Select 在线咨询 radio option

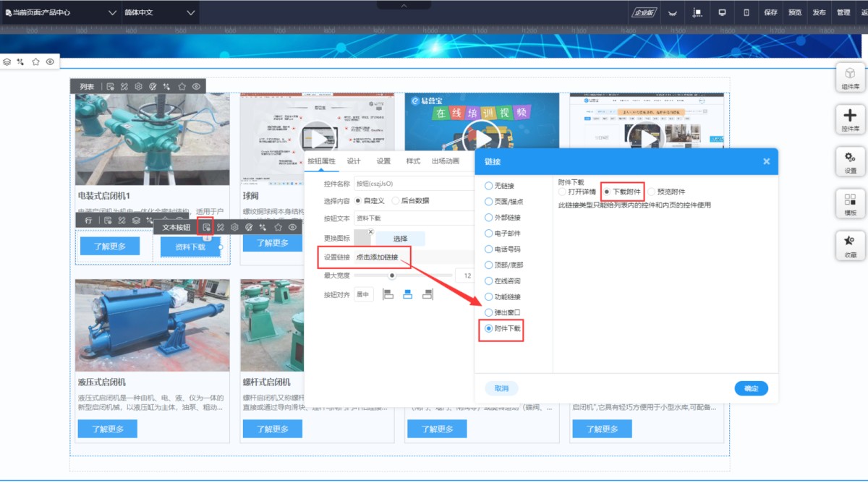click(489, 281)
